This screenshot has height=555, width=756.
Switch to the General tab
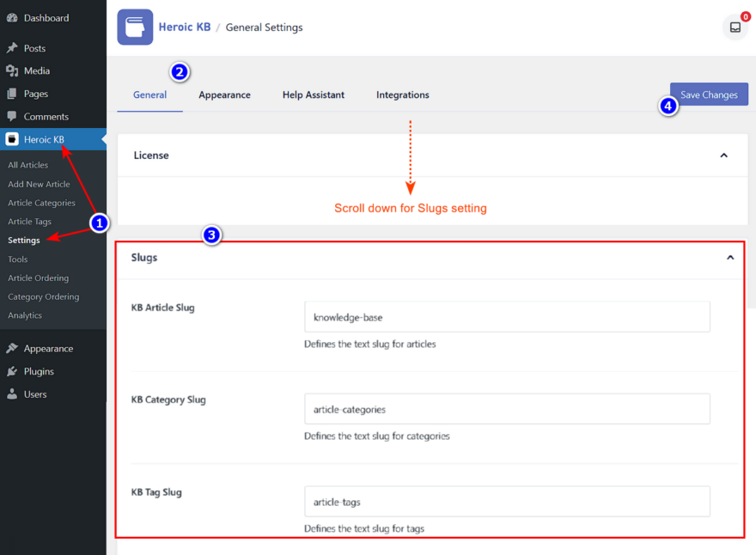pos(150,95)
